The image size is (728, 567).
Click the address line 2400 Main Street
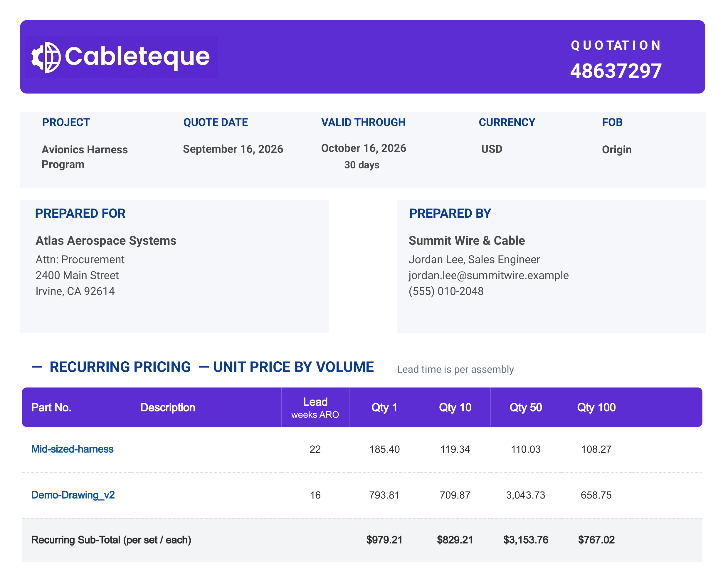[x=77, y=275]
